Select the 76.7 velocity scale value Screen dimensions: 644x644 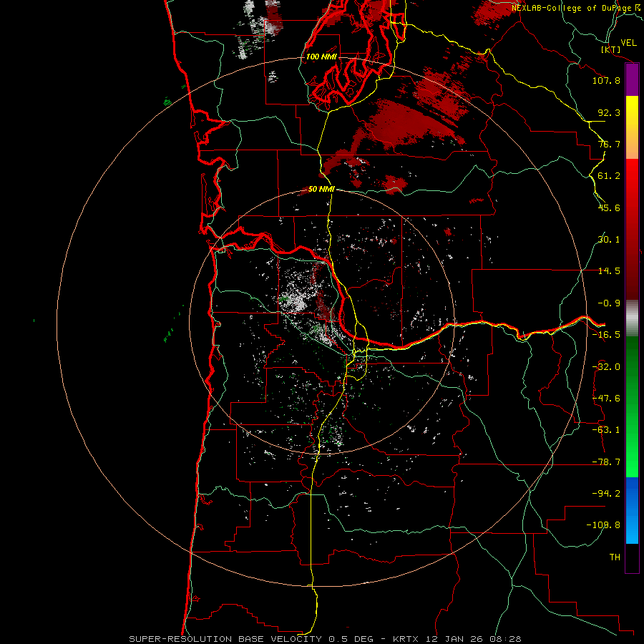609,144
